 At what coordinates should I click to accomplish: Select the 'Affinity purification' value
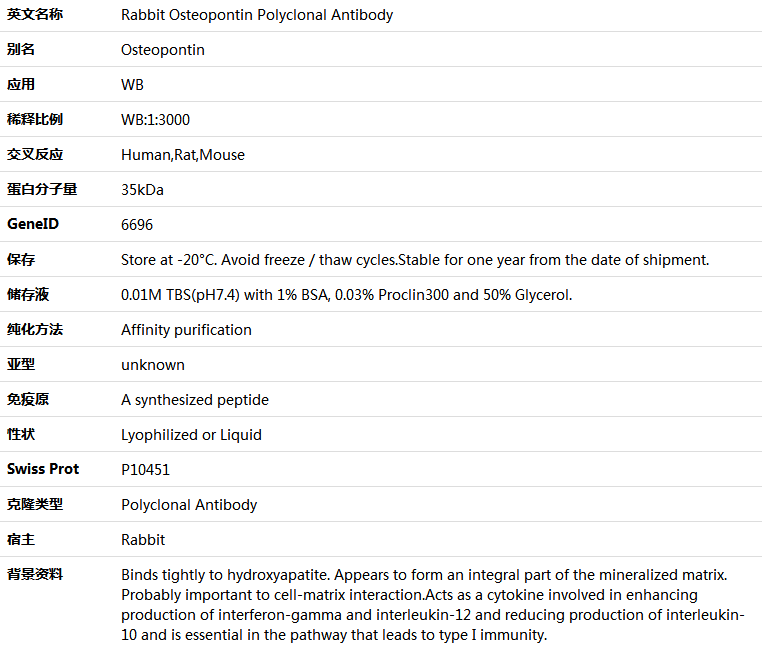click(x=186, y=330)
